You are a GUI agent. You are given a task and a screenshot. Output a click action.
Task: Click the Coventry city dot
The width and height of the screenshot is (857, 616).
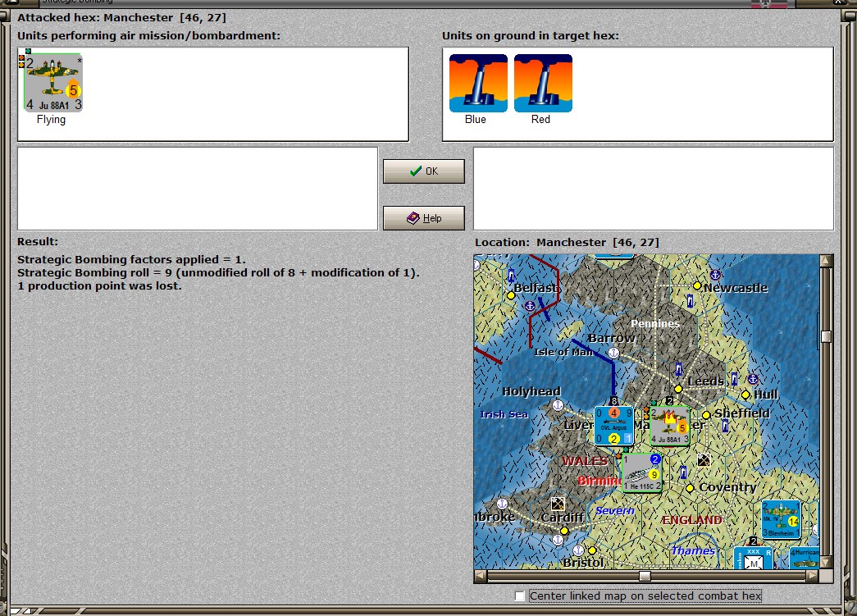[x=690, y=487]
